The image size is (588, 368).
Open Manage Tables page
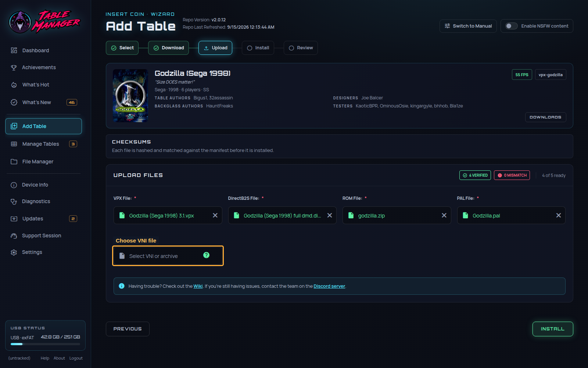pos(43,144)
